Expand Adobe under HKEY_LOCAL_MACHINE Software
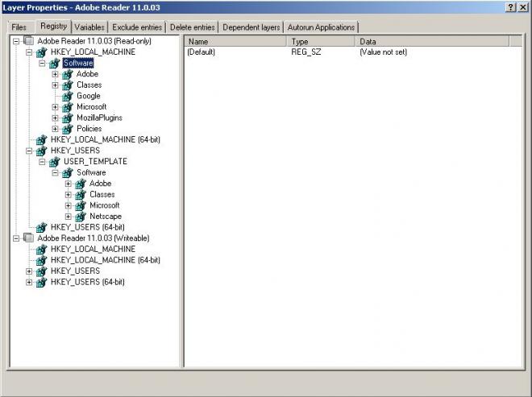 55,74
